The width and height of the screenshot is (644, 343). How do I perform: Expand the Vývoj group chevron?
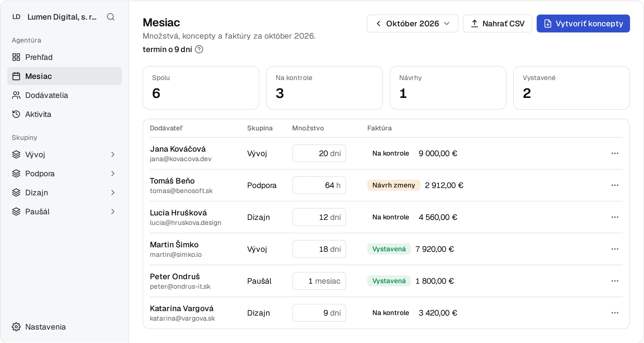click(113, 154)
